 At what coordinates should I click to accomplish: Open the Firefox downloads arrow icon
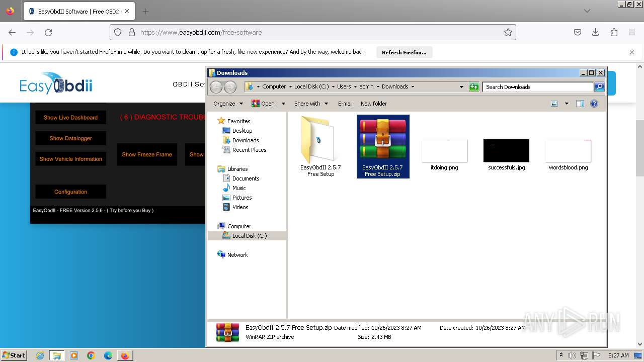click(x=596, y=32)
